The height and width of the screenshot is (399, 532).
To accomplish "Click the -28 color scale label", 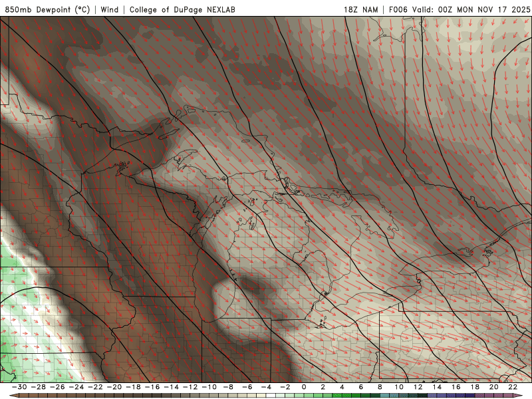I will click(39, 387).
